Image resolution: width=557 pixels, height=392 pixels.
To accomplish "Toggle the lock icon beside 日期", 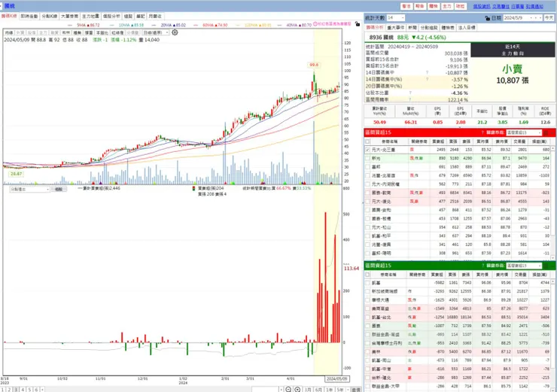I will [x=488, y=18].
